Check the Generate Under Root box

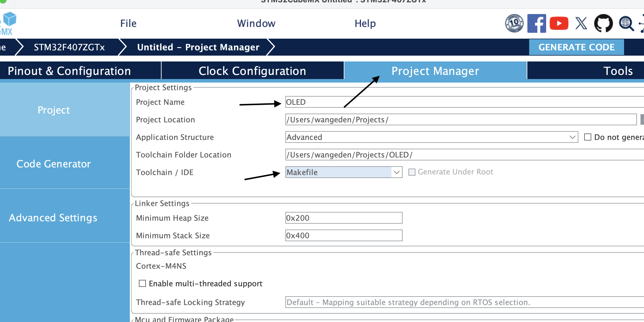[x=412, y=172]
